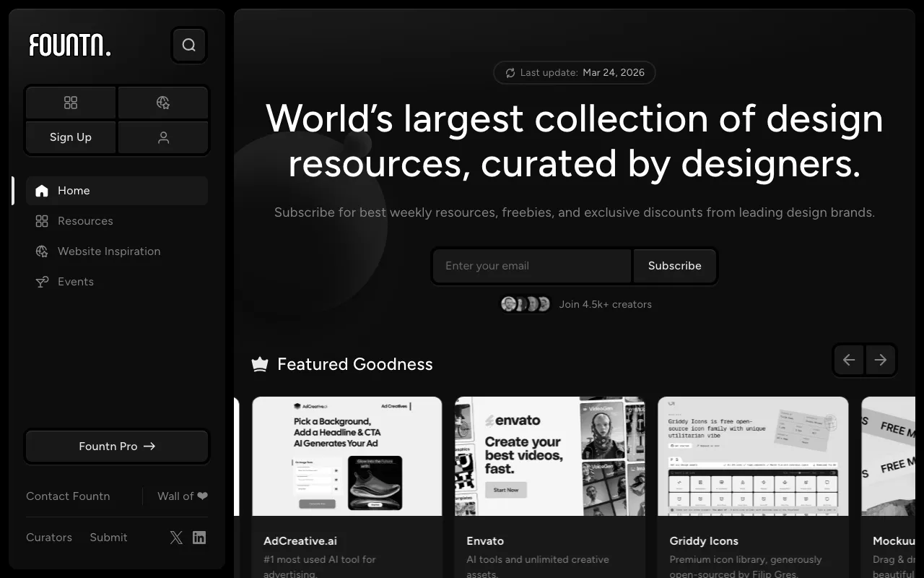Click the resources grid icon button

click(71, 103)
